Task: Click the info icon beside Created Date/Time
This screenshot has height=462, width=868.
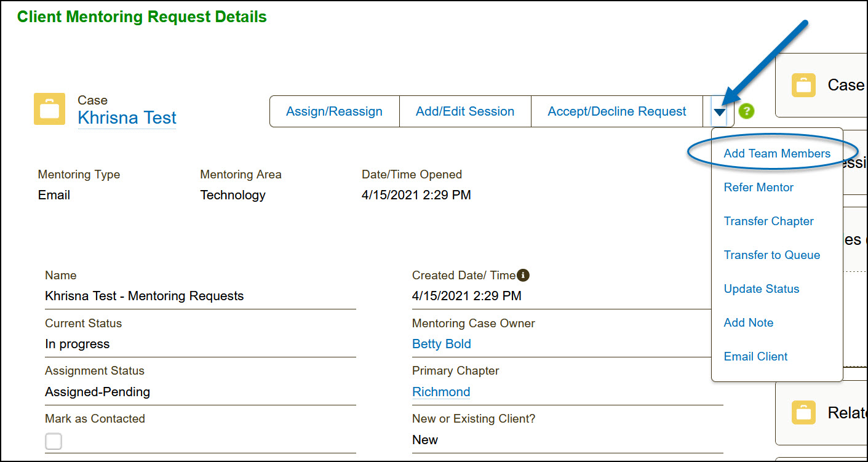Action: pyautogui.click(x=524, y=275)
